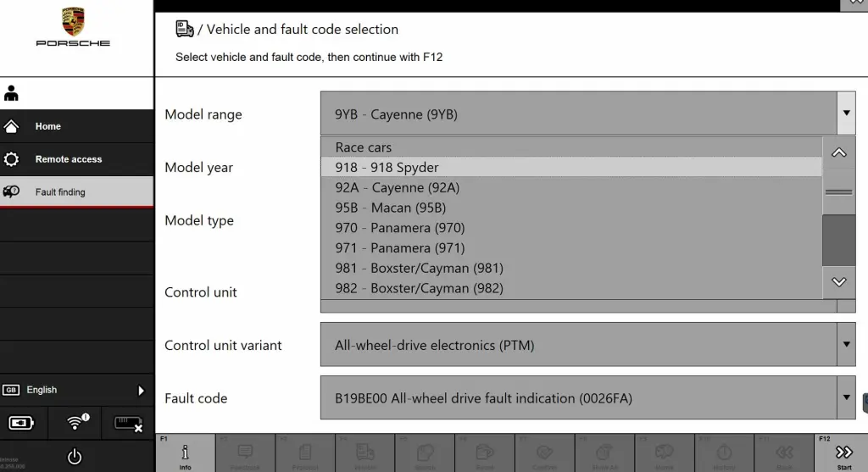Open the Wi-Fi connection status icon
The width and height of the screenshot is (868, 472).
tap(77, 422)
